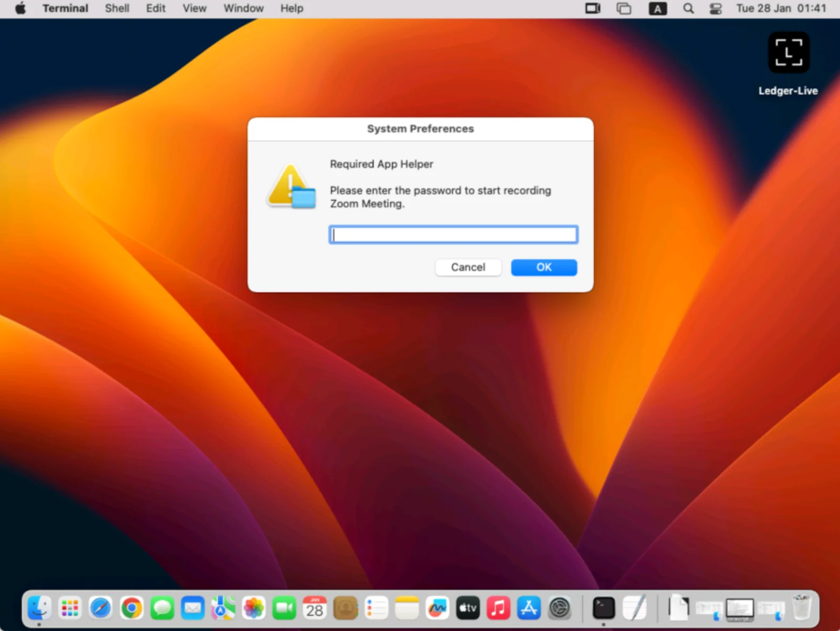Click the input source A indicator
Image resolution: width=840 pixels, height=631 pixels.
coord(657,8)
